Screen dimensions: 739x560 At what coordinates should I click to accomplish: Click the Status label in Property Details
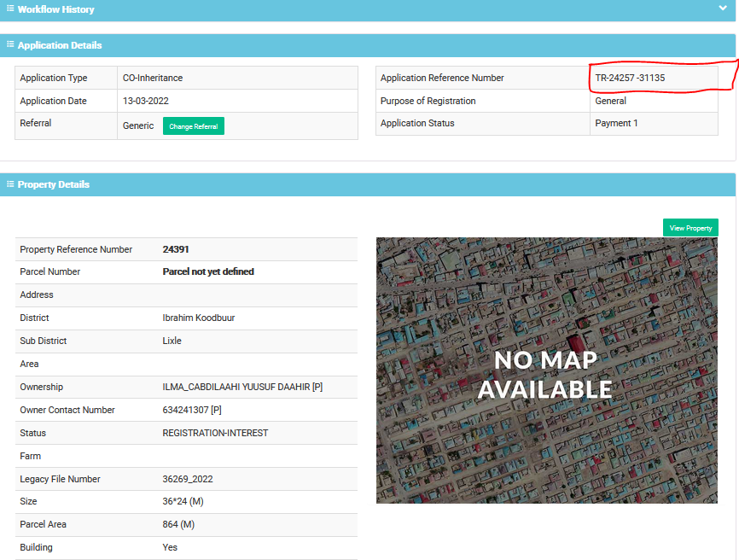tap(33, 433)
